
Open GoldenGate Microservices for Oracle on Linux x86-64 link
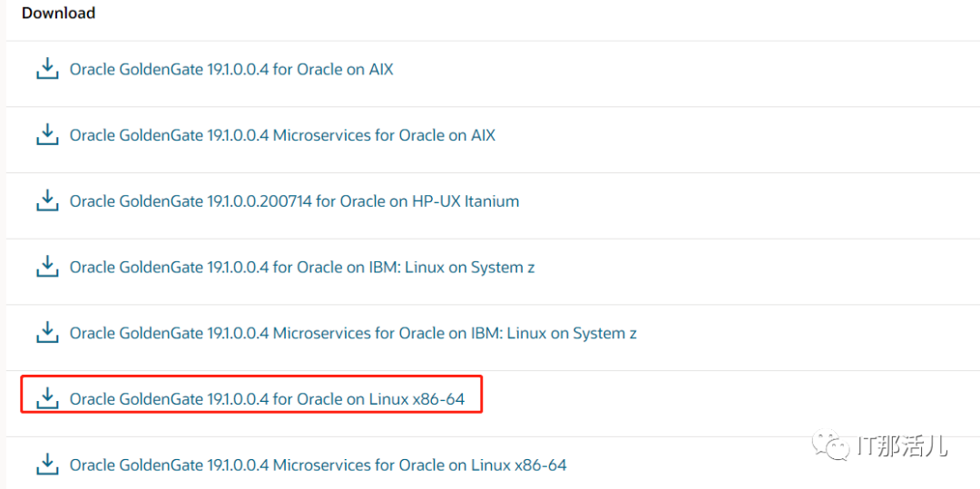coord(318,465)
